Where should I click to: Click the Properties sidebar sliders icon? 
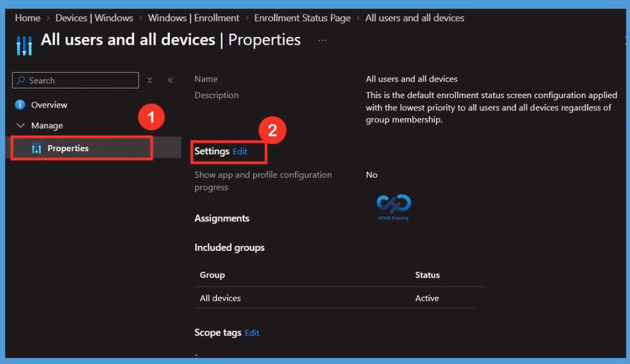point(36,148)
